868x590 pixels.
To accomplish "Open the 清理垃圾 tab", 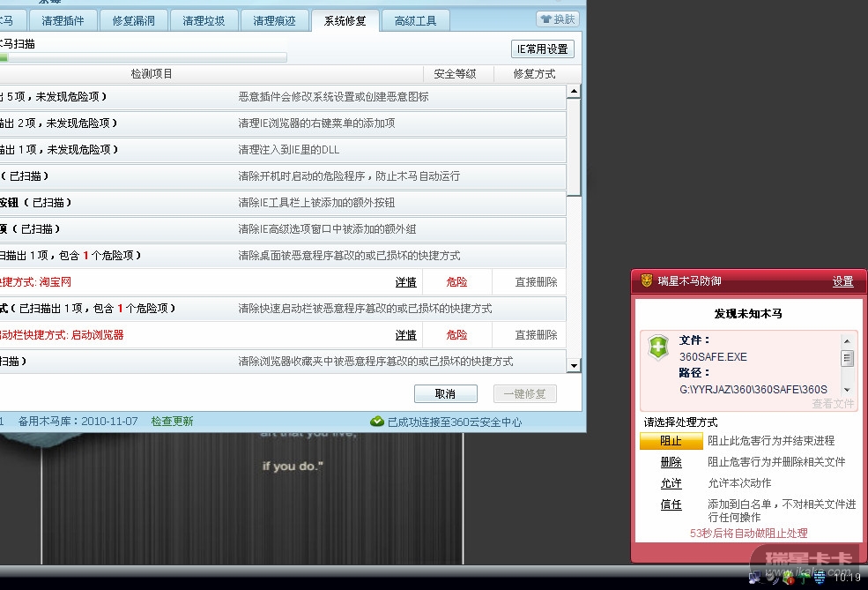I will pyautogui.click(x=204, y=21).
